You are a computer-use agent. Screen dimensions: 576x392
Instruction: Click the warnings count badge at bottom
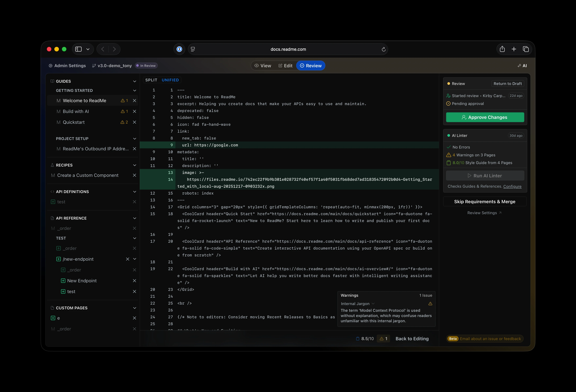coord(383,339)
